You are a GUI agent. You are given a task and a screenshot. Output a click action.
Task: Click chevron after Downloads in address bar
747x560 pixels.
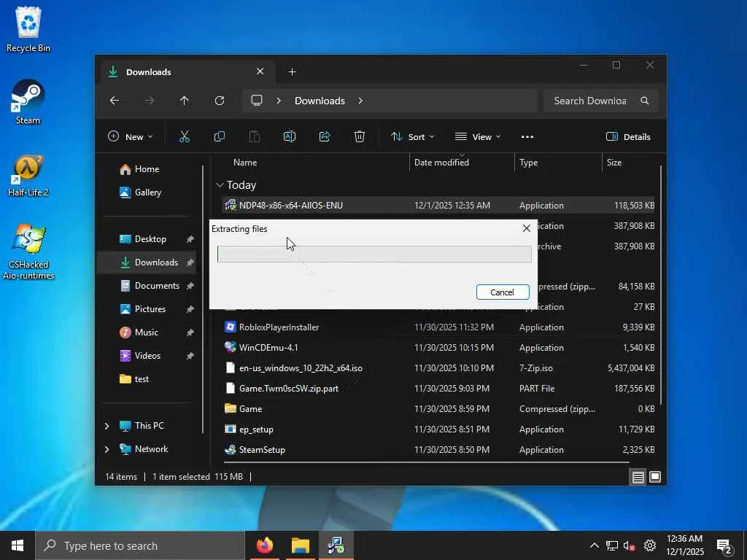(x=360, y=101)
